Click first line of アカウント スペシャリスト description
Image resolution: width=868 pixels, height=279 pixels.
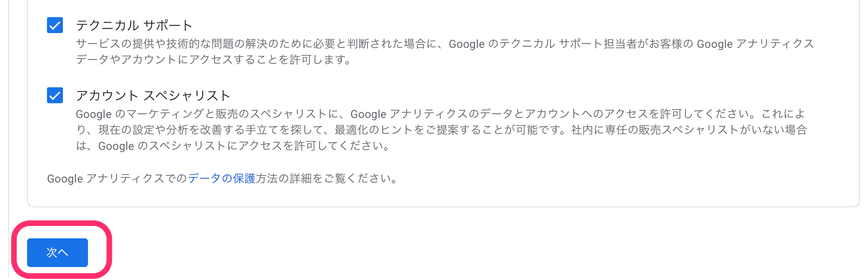[440, 114]
